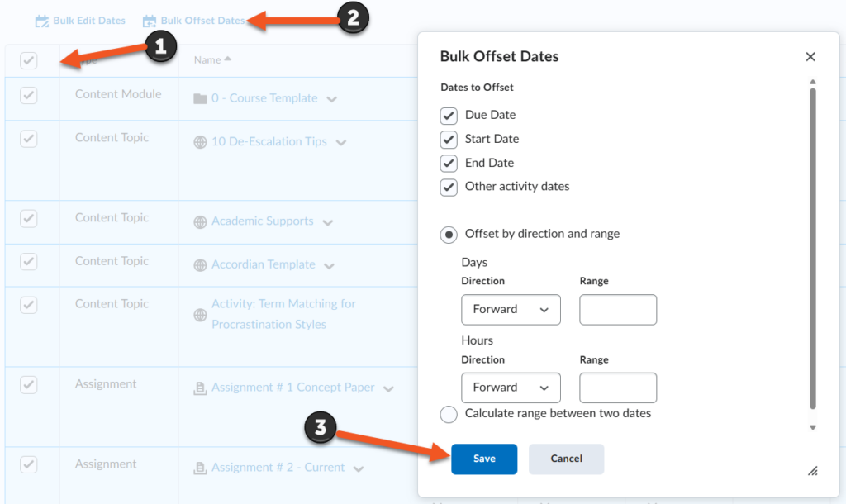Click the dialog resize handle icon
This screenshot has width=846, height=504.
pos(812,471)
